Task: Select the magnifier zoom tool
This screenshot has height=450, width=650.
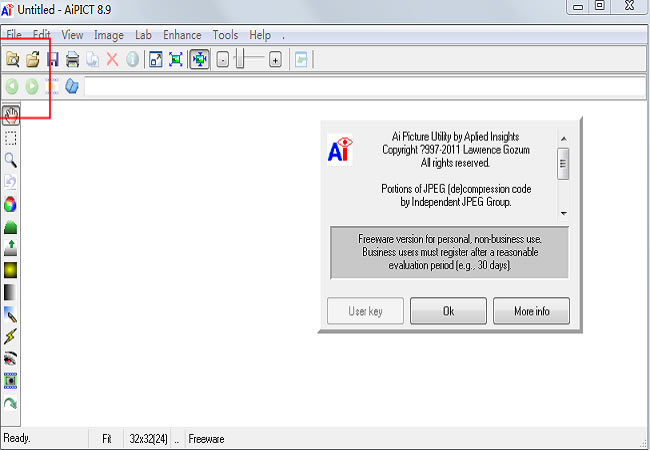Action: click(11, 160)
